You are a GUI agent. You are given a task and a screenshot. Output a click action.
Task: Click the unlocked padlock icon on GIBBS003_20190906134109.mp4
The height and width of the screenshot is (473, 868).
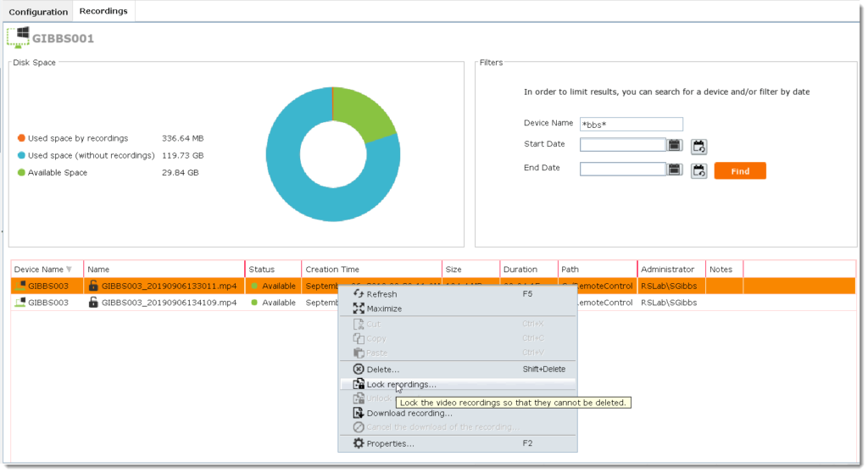(x=93, y=303)
